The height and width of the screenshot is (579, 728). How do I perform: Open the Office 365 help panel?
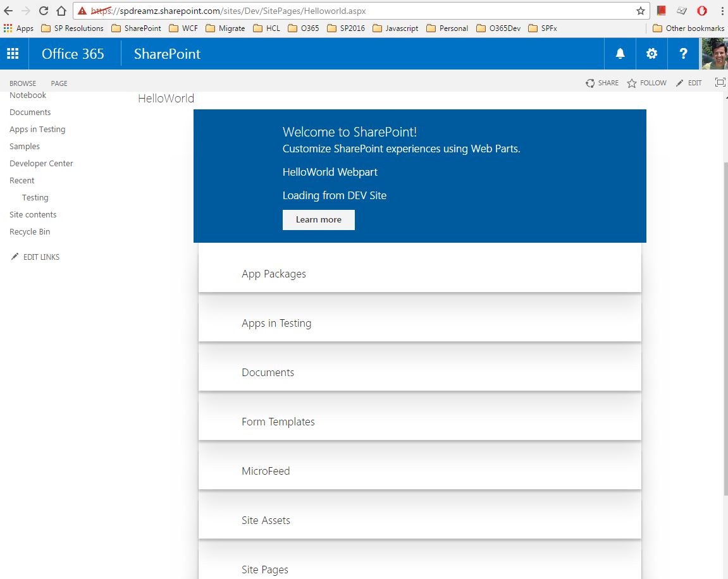tap(683, 54)
